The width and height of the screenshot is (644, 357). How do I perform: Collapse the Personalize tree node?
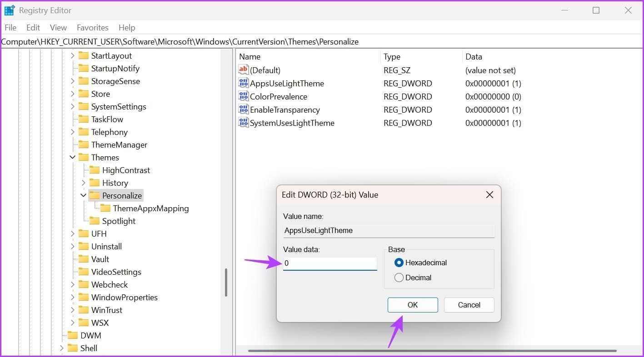click(x=83, y=195)
